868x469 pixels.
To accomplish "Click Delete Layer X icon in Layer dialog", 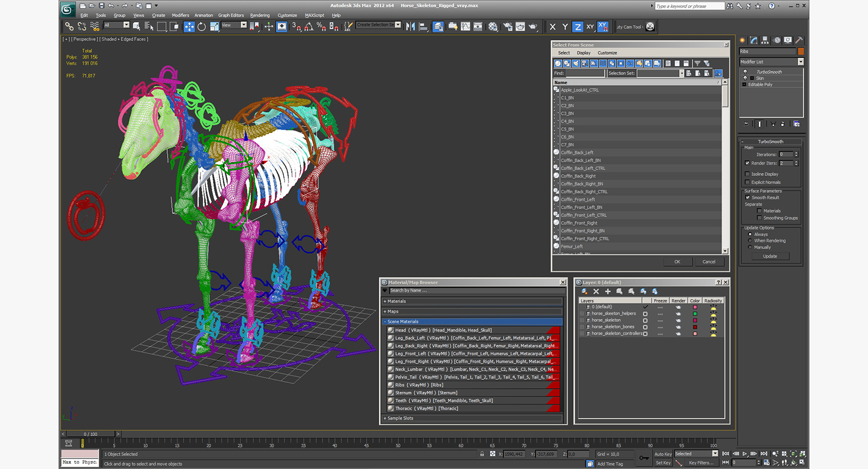I will pyautogui.click(x=596, y=291).
